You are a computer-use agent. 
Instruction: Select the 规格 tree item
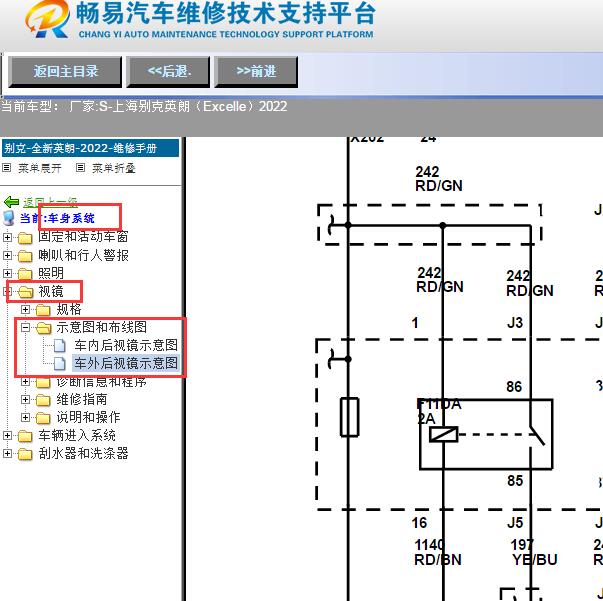coord(69,310)
